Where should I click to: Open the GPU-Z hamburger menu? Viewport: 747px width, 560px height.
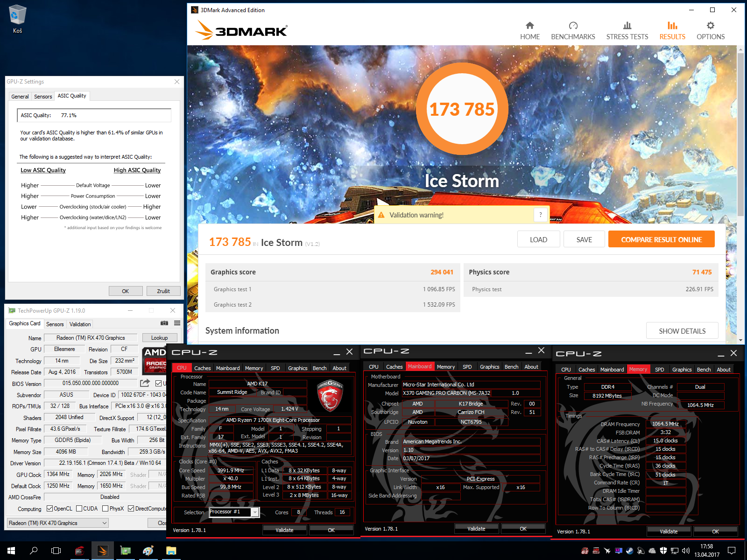coord(177,323)
